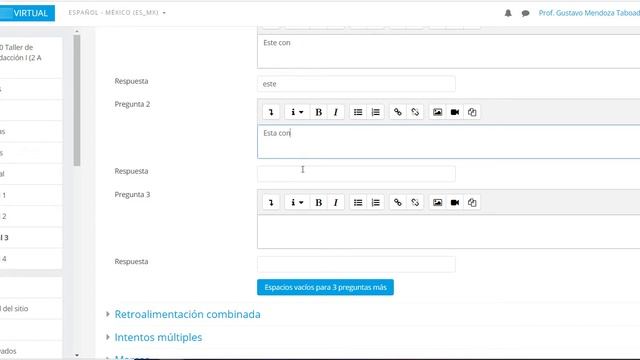Open messages chat bubble icon
The width and height of the screenshot is (640, 360).
click(x=525, y=13)
